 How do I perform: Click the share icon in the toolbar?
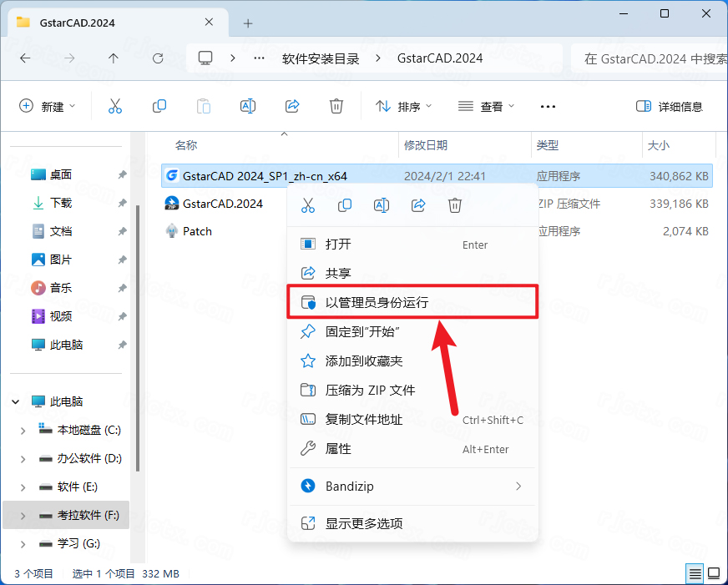point(292,106)
